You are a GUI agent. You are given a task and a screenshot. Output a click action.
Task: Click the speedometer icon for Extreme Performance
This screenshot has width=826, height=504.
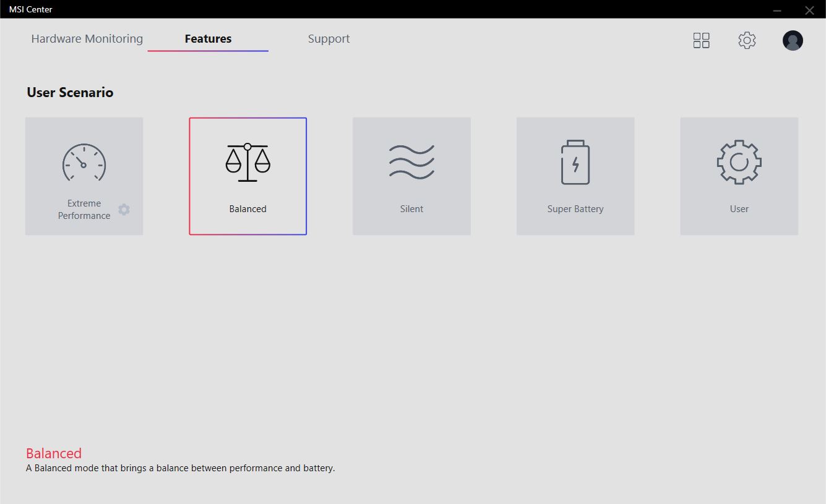[x=84, y=162]
